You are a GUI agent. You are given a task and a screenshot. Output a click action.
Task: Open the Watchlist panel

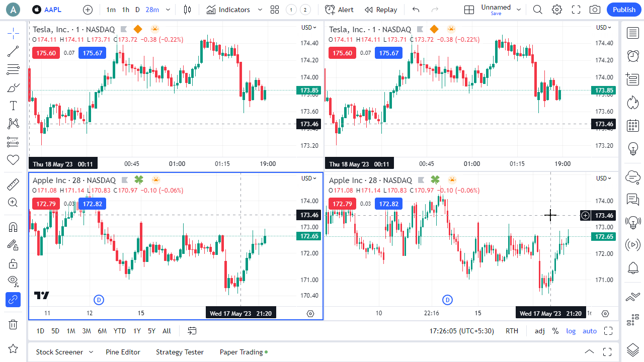point(632,33)
